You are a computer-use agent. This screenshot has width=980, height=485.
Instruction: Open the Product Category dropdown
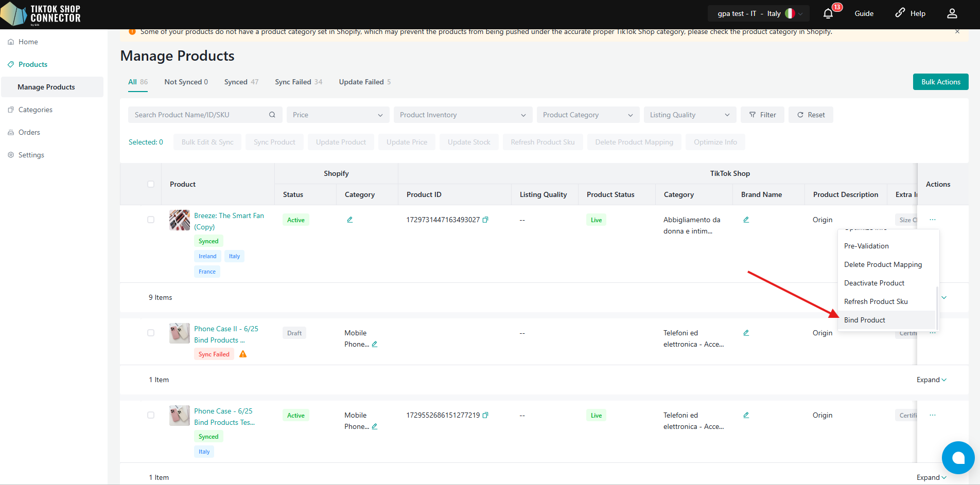tap(588, 115)
